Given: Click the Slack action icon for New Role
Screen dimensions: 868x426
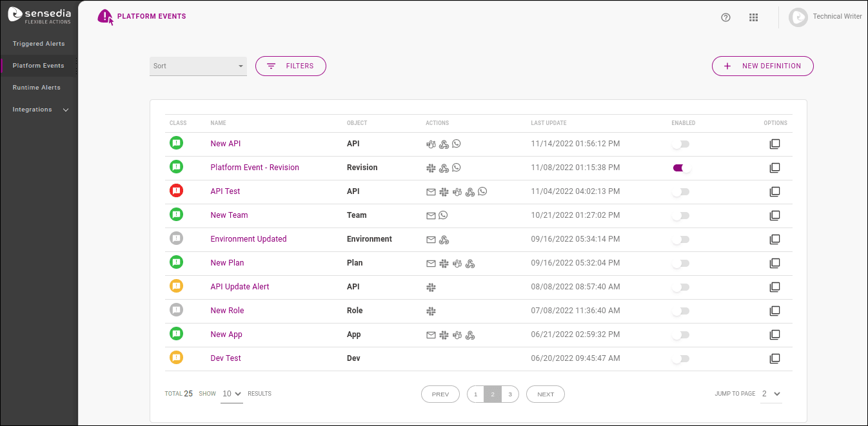Looking at the screenshot, I should click(431, 311).
